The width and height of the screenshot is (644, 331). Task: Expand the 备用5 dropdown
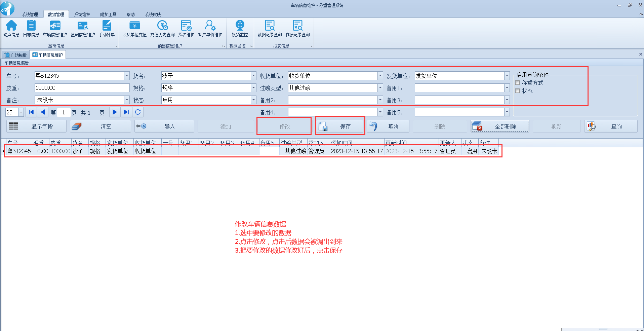507,112
